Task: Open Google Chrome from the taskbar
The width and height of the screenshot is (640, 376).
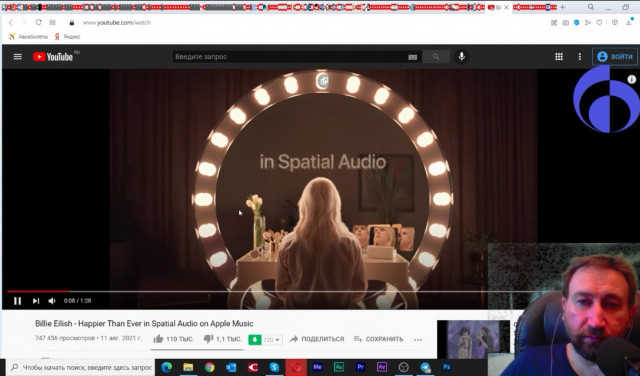Action: coord(209,367)
